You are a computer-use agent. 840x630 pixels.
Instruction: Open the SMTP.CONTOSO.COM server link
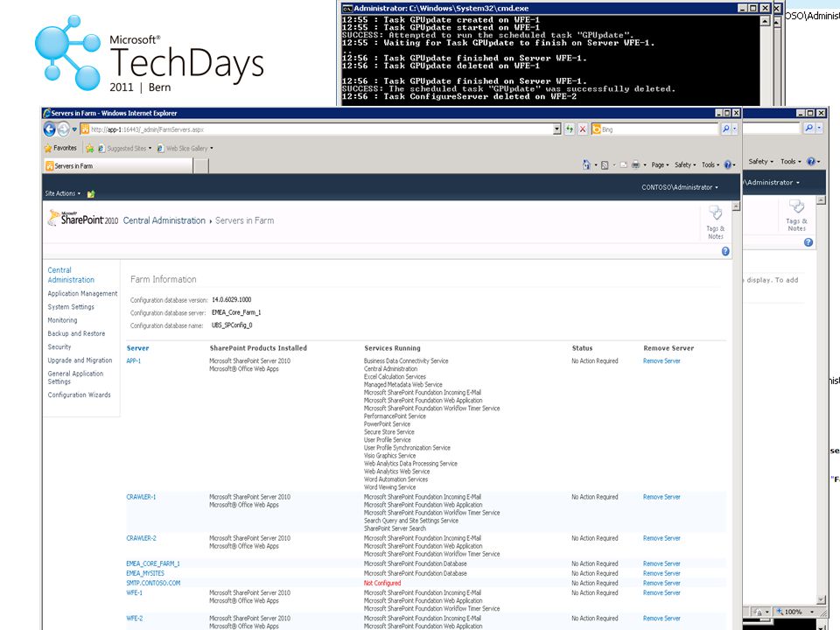[153, 583]
